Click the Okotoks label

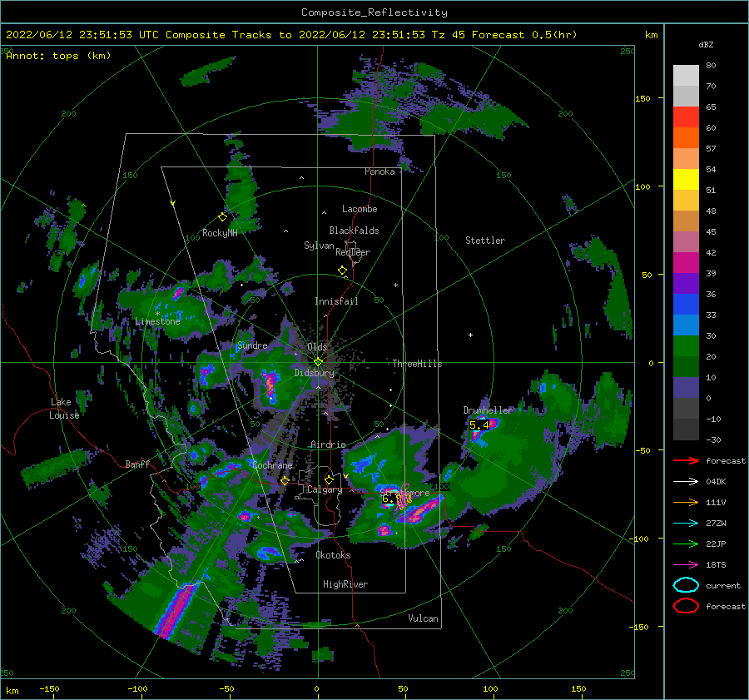[333, 555]
